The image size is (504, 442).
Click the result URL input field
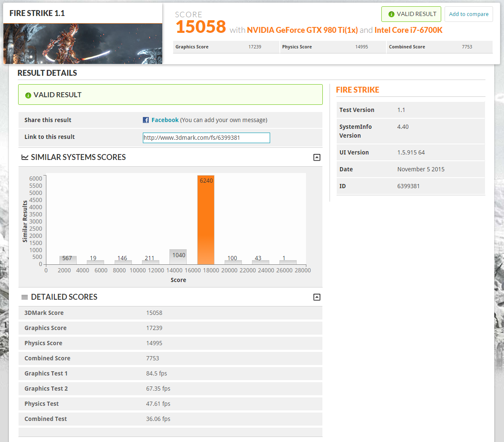[x=206, y=138]
